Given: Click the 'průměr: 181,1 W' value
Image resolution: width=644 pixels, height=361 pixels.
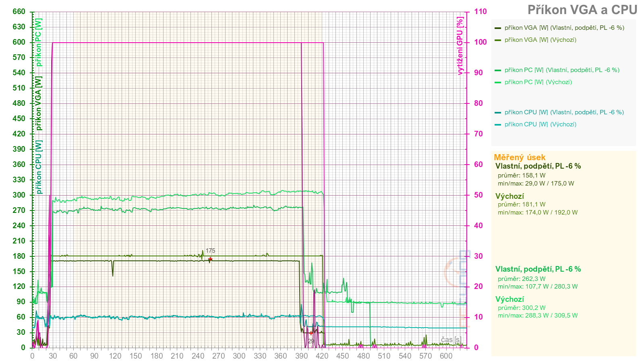Looking at the screenshot, I should tap(522, 204).
